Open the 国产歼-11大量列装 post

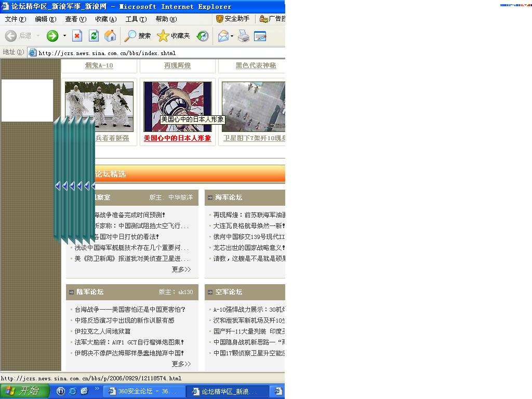tap(249, 331)
